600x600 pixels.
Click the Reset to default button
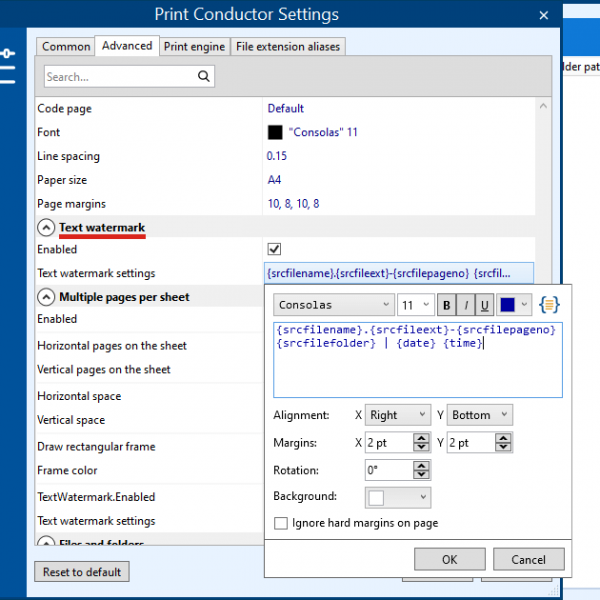[x=82, y=572]
